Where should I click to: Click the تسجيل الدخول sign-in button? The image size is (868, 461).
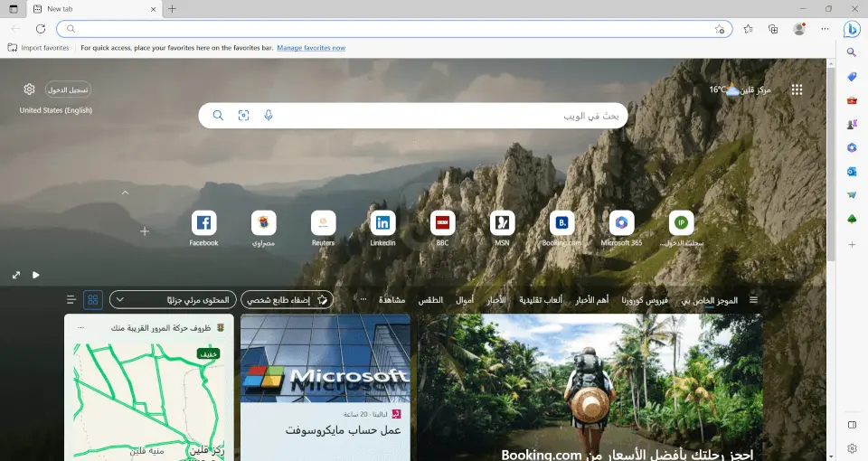point(68,89)
